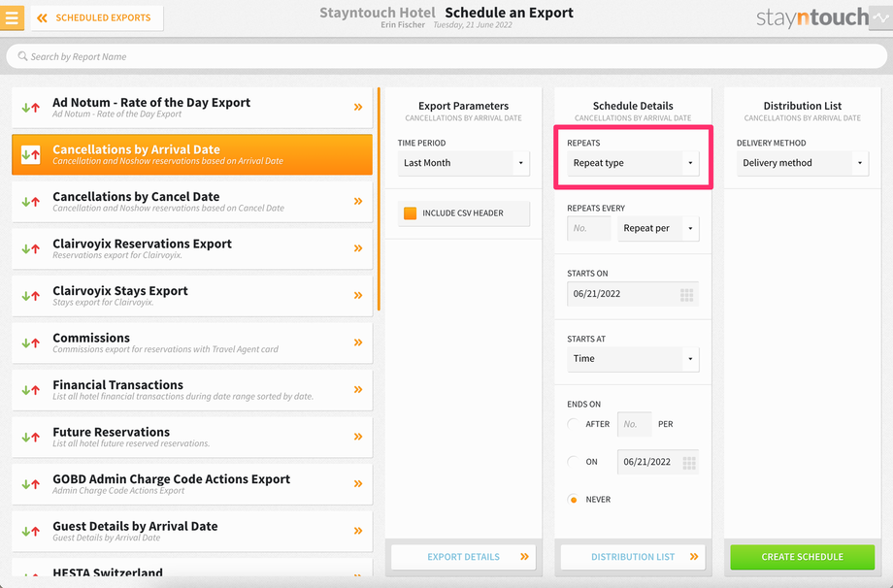The height and width of the screenshot is (588, 893).
Task: Click the Export Details button
Action: (x=464, y=557)
